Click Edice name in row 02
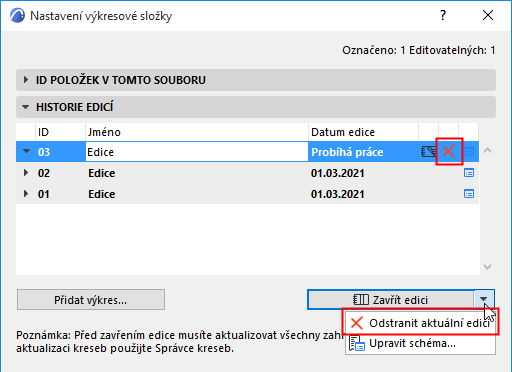This screenshot has width=512, height=372. [x=102, y=173]
